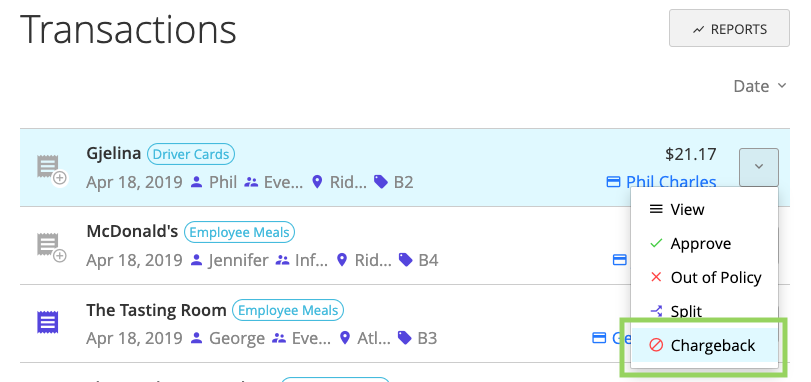Screen dimensions: 811x382
Task: Choose Chargeback in the dropdown menu
Action: click(x=704, y=345)
